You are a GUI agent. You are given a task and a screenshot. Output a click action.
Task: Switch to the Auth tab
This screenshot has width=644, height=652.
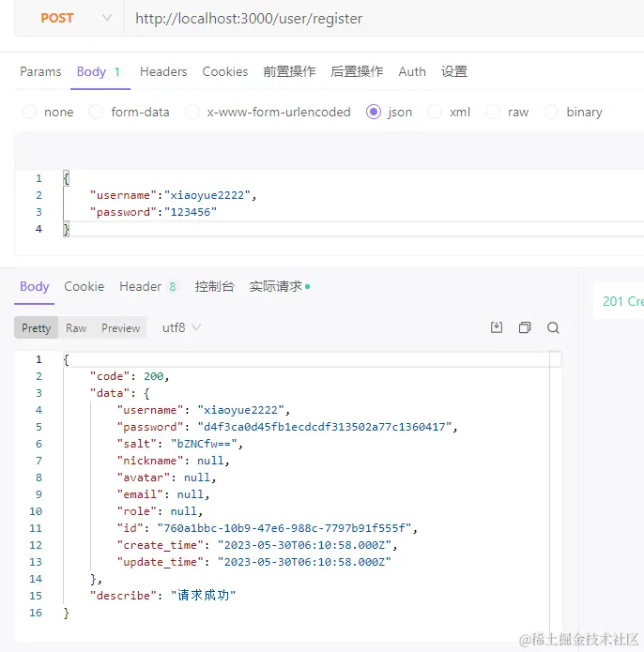point(412,71)
